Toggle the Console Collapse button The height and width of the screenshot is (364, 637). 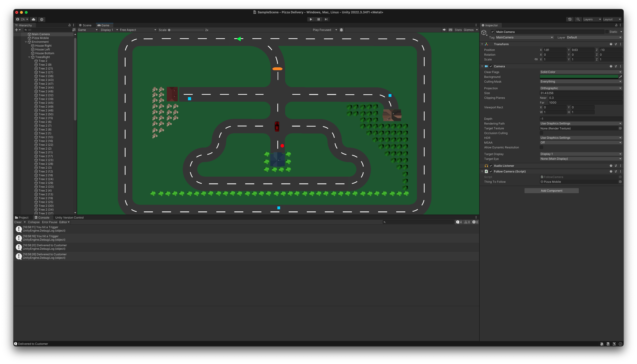[x=34, y=222]
